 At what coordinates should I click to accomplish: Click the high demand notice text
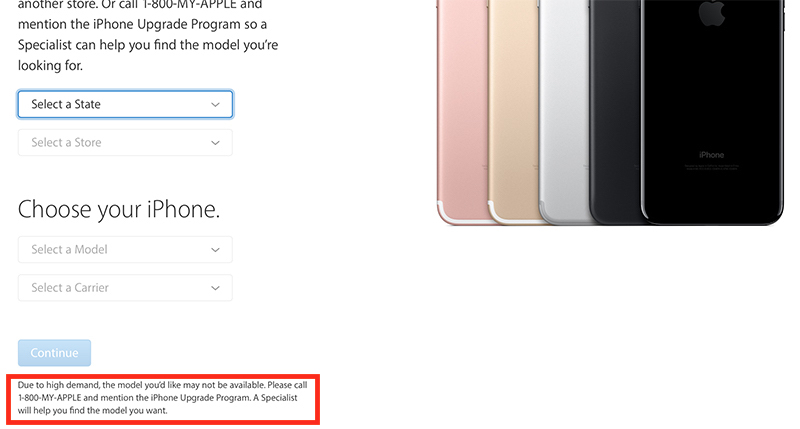163,398
